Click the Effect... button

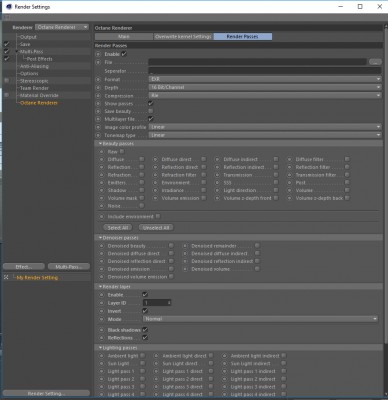click(x=24, y=267)
